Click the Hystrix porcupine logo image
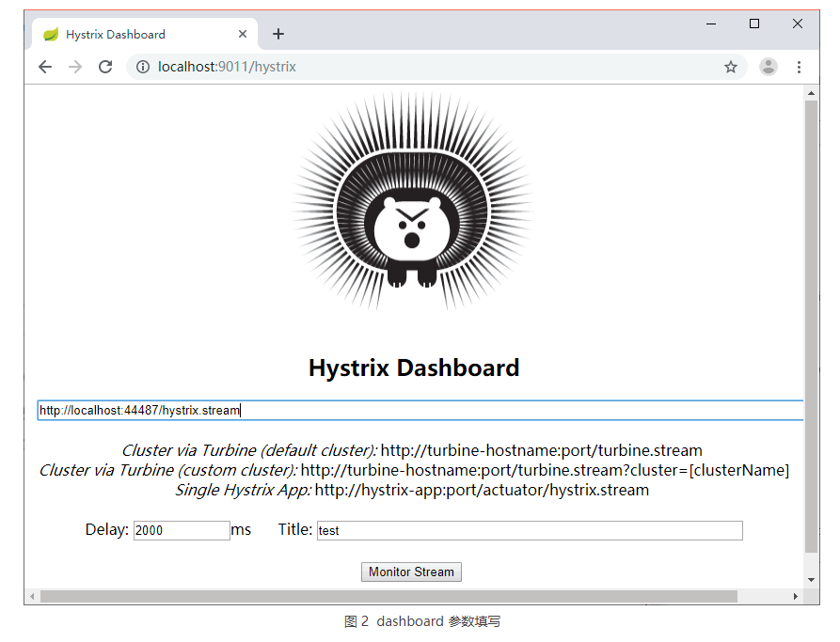 [x=413, y=201]
